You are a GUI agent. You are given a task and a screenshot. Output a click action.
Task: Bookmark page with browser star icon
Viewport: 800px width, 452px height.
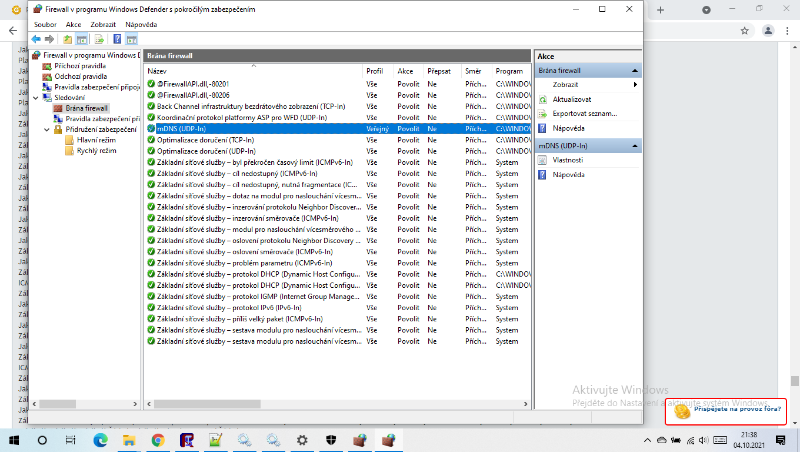[744, 31]
